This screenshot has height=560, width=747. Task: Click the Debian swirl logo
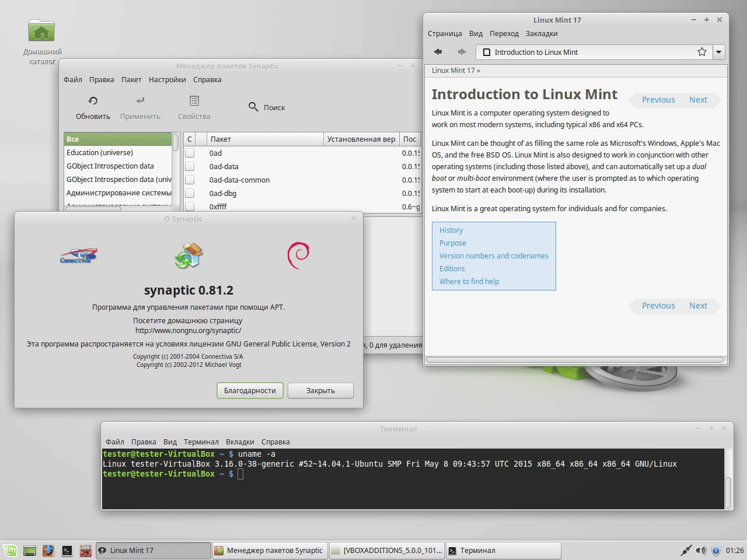click(x=298, y=256)
